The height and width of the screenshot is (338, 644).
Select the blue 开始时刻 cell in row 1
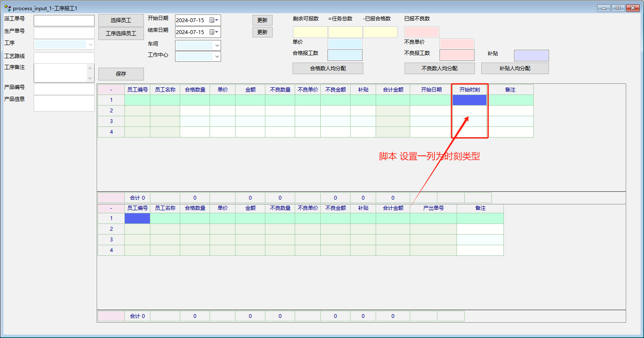coord(469,100)
